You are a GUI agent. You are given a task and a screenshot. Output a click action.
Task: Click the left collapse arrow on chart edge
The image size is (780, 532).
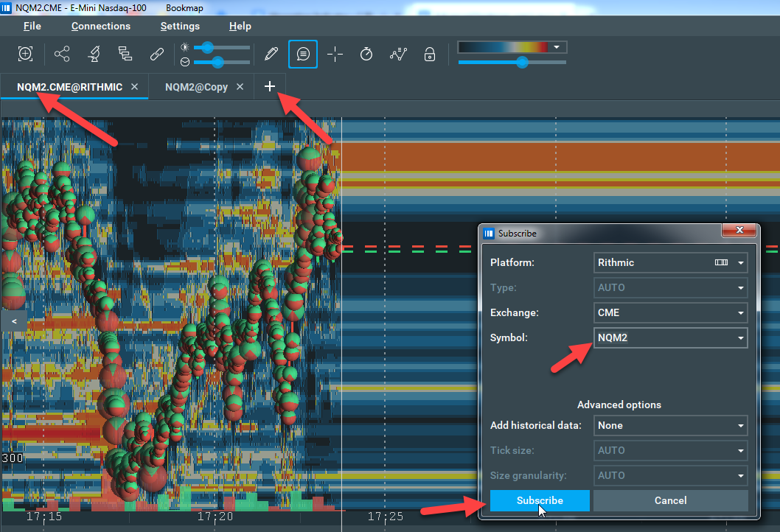[x=14, y=321]
